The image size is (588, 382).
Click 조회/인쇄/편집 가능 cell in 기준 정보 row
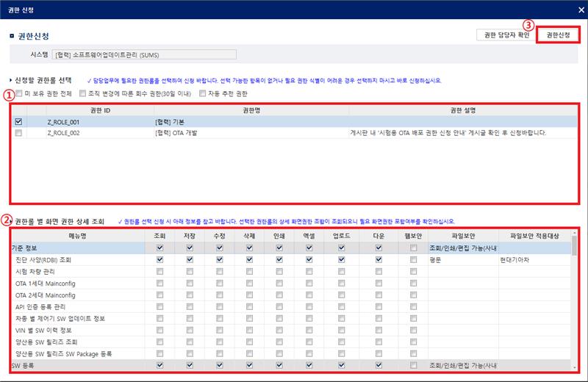463,248
